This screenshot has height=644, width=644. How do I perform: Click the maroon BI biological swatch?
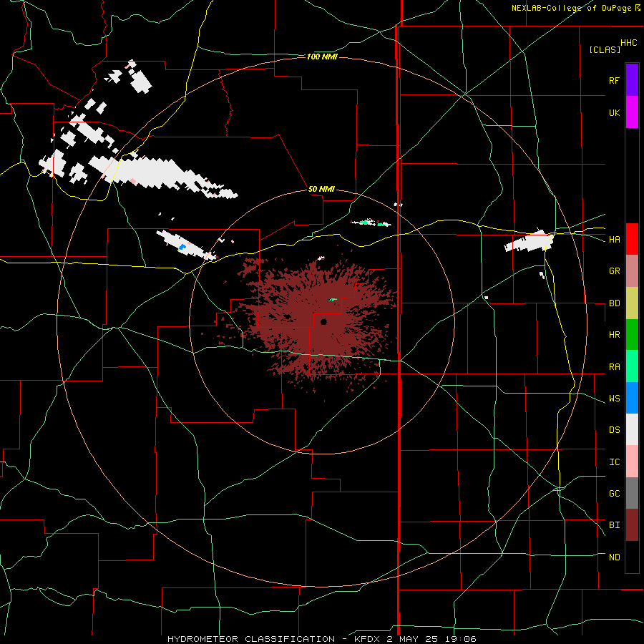point(632,525)
